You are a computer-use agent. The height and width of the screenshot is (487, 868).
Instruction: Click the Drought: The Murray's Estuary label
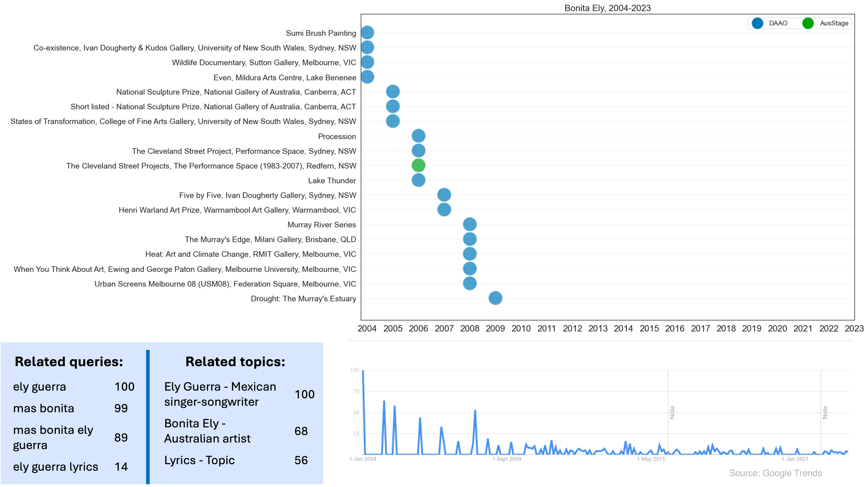click(x=303, y=299)
